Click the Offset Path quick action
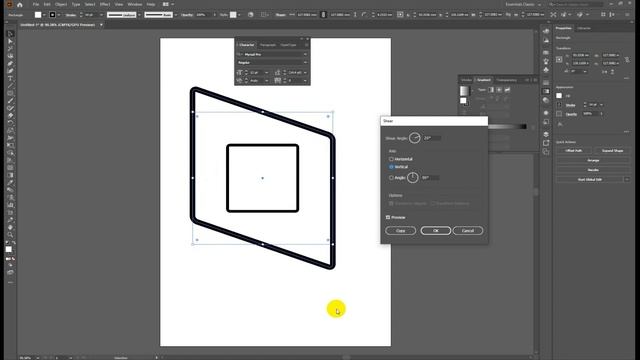This screenshot has width=640, height=360. tap(573, 151)
